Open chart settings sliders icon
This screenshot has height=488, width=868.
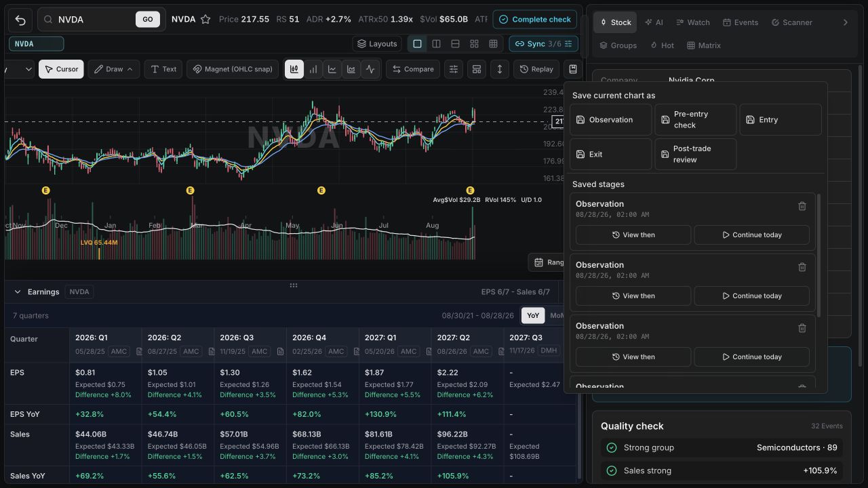454,69
